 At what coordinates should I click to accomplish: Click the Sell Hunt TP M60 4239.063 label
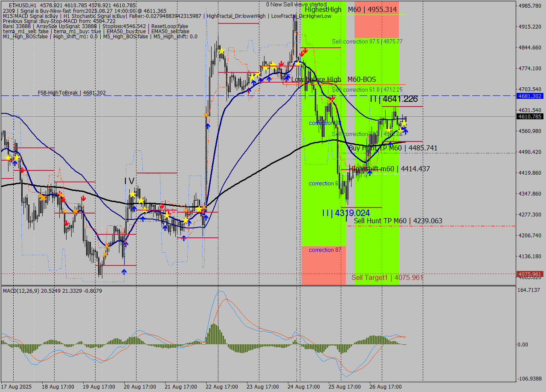(398, 221)
